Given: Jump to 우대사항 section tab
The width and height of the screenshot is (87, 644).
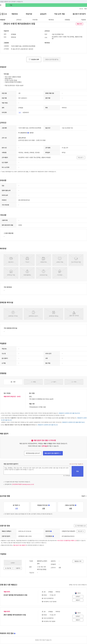Looking at the screenshot, I should pyautogui.click(x=35, y=20).
